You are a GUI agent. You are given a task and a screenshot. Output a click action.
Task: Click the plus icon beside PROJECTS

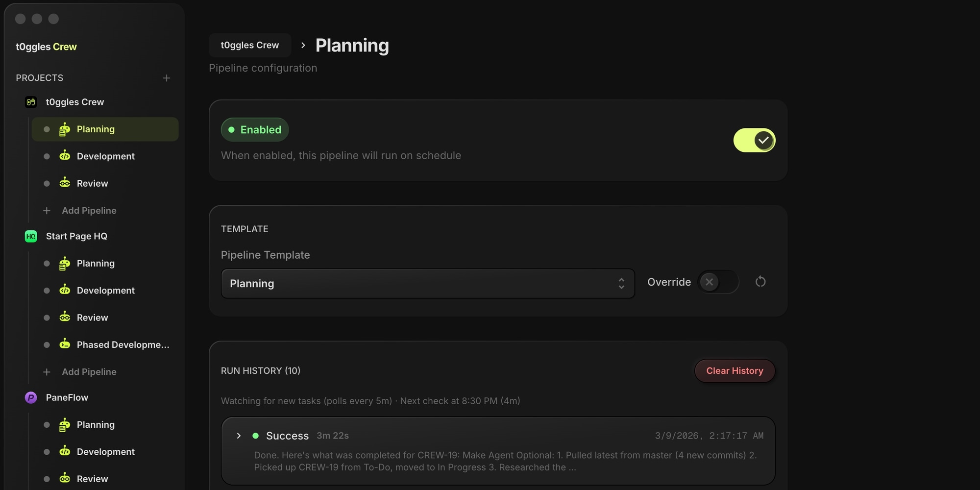click(167, 78)
